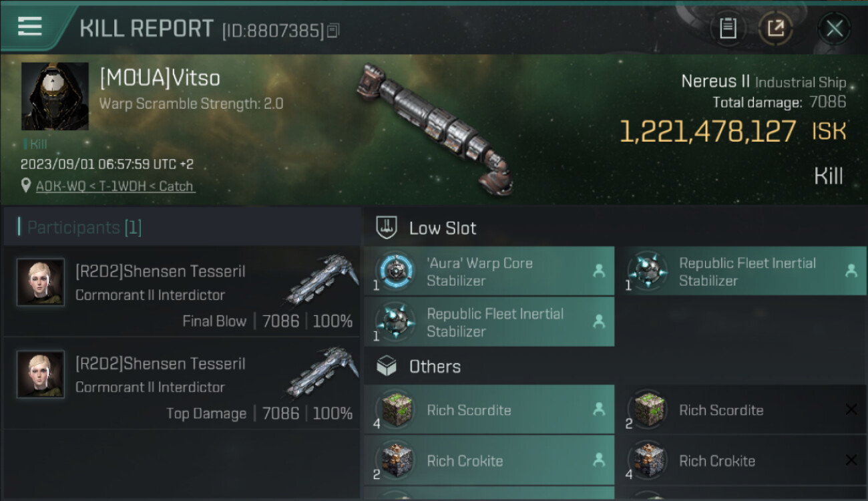Copy the kill report ID
Screen dimensions: 868x501
coord(333,30)
